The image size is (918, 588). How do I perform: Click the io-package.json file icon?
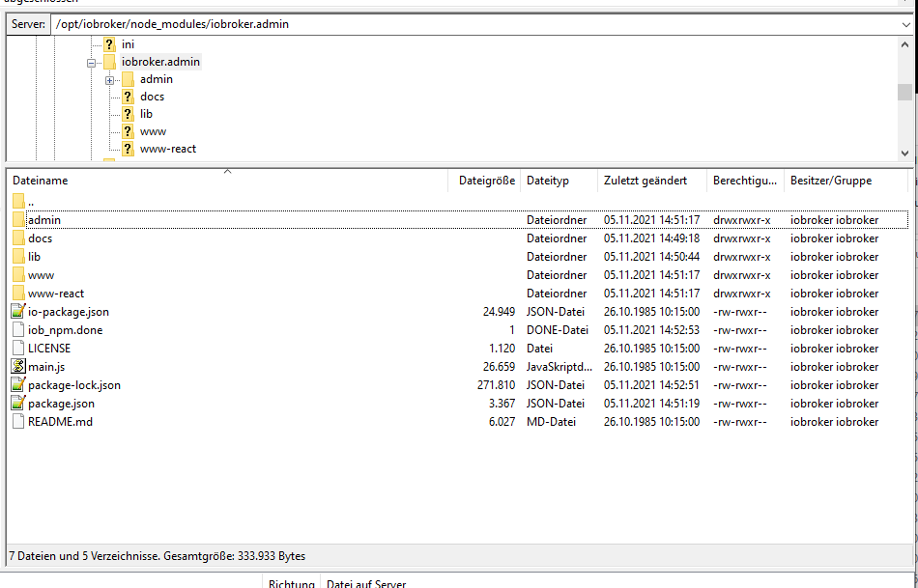(18, 311)
